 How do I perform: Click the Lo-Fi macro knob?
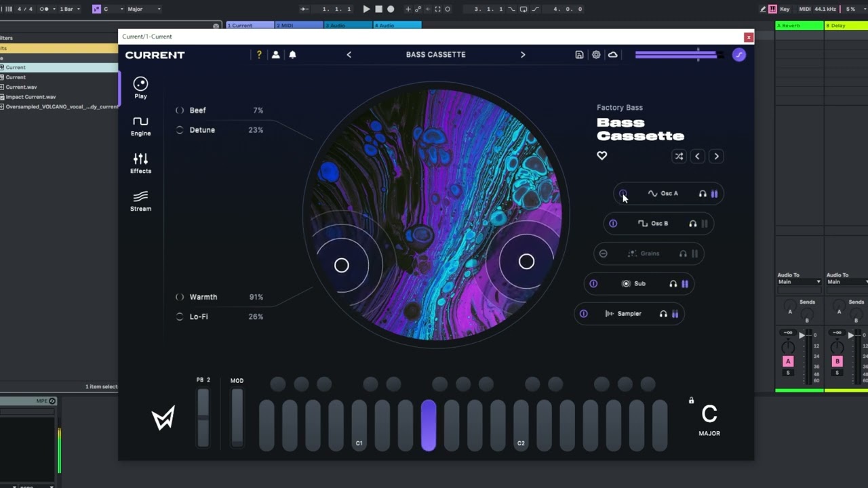tap(180, 317)
